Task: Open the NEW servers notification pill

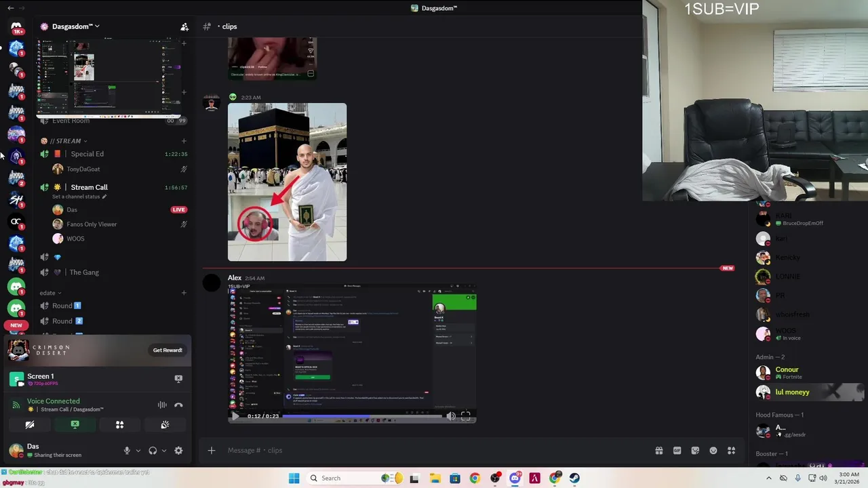Action: [x=16, y=325]
